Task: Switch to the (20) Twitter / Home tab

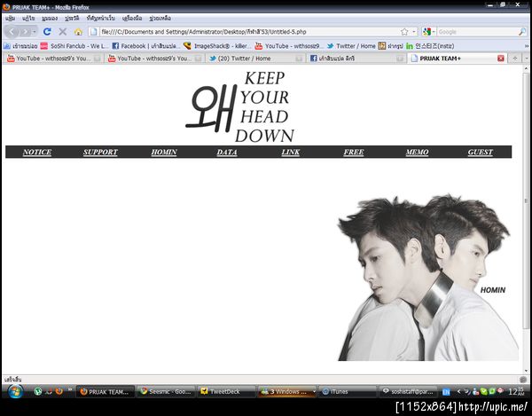Action: pos(255,59)
